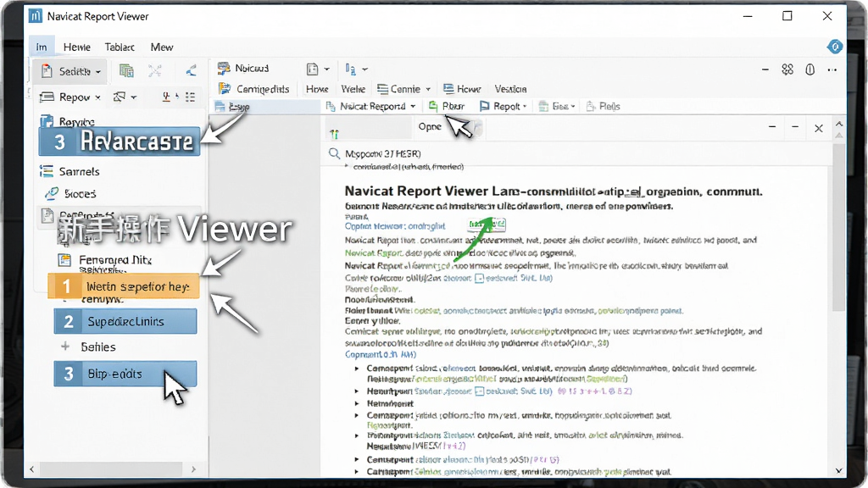868x488 pixels.
Task: Click the info circle toolbar icon
Action: (810, 69)
